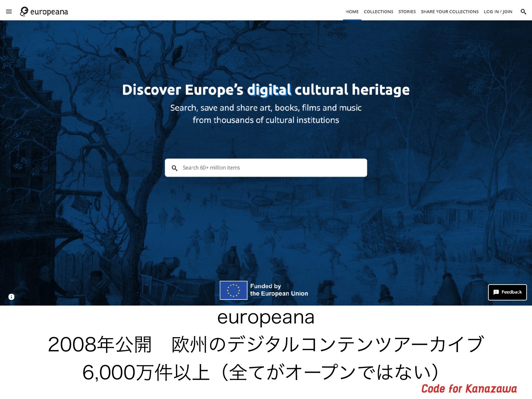The width and height of the screenshot is (532, 399).
Task: Click the Feedback button
Action: pyautogui.click(x=507, y=292)
